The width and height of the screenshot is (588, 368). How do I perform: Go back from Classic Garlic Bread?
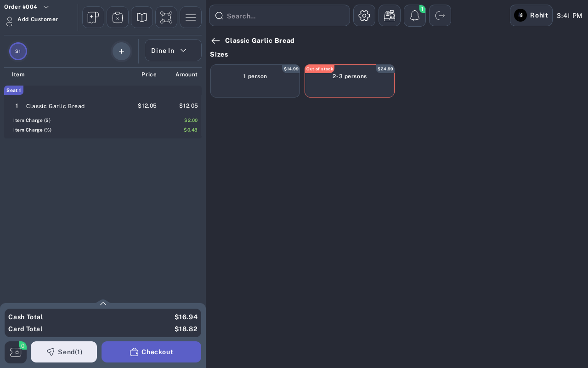[x=215, y=40]
